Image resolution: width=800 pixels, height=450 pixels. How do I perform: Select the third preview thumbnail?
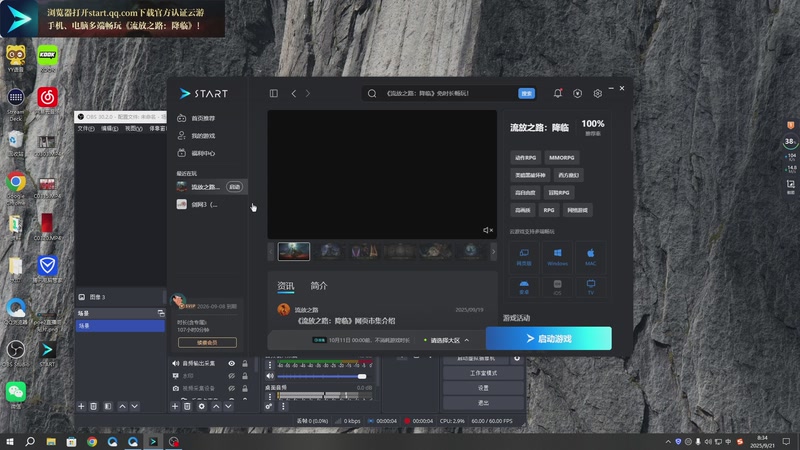point(364,251)
